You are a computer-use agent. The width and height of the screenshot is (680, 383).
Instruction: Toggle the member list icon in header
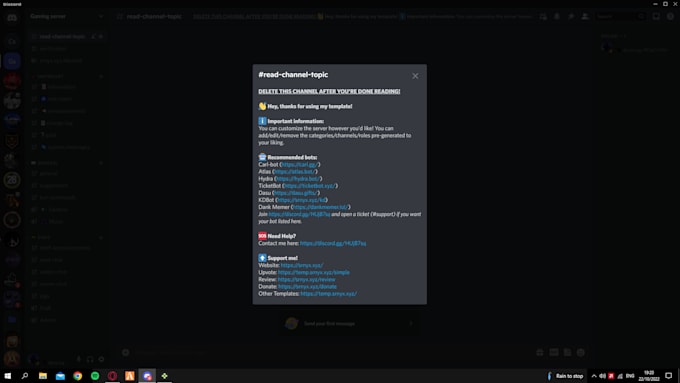click(585, 16)
